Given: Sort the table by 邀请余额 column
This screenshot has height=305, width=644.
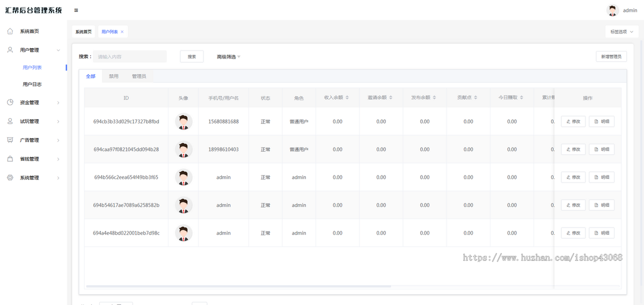Looking at the screenshot, I should coord(391,98).
